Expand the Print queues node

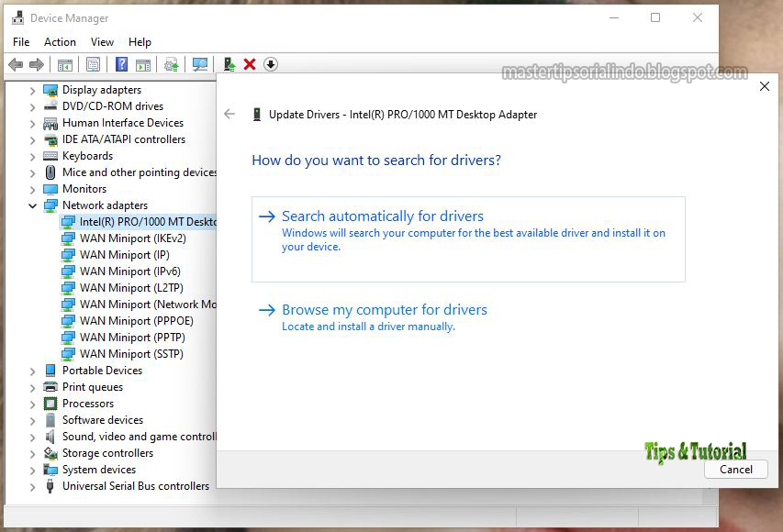coord(32,387)
